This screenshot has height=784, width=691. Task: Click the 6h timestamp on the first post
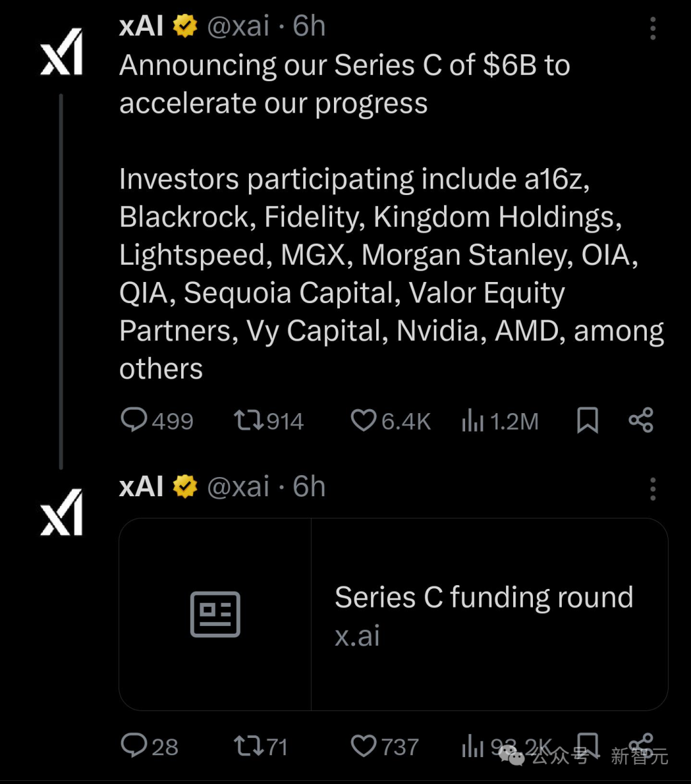pyautogui.click(x=309, y=26)
